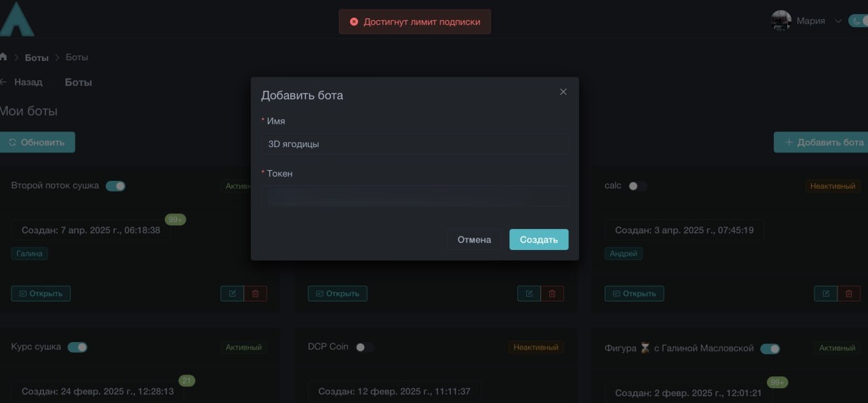Screen dimensions: 868x403
Task: Select the edit icon for Второй поток сушка bot
Action: click(x=232, y=293)
